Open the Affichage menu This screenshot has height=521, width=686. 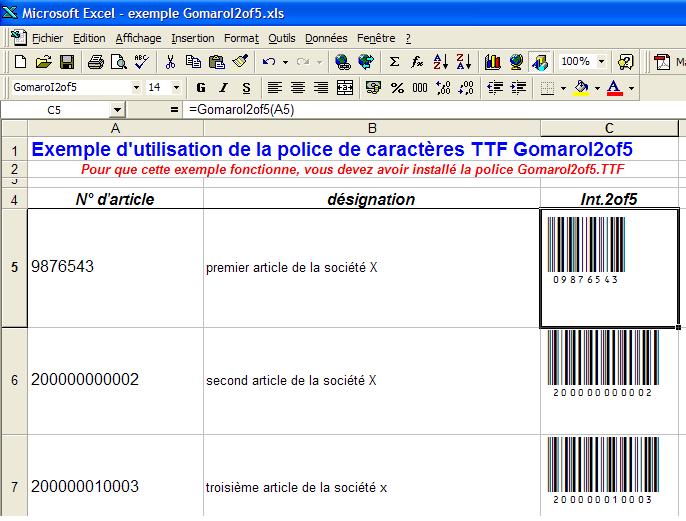click(138, 38)
